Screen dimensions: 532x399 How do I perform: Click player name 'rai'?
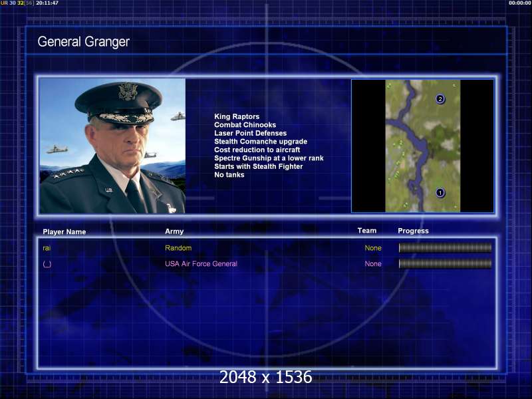point(47,248)
